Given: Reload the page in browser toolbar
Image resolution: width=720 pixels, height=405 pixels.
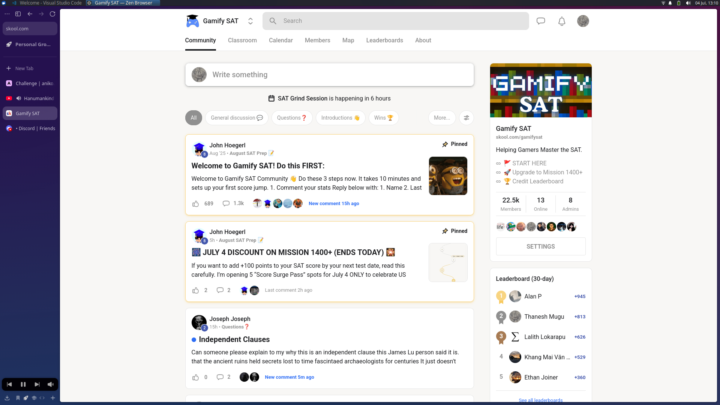Looking at the screenshot, I should click(x=52, y=14).
